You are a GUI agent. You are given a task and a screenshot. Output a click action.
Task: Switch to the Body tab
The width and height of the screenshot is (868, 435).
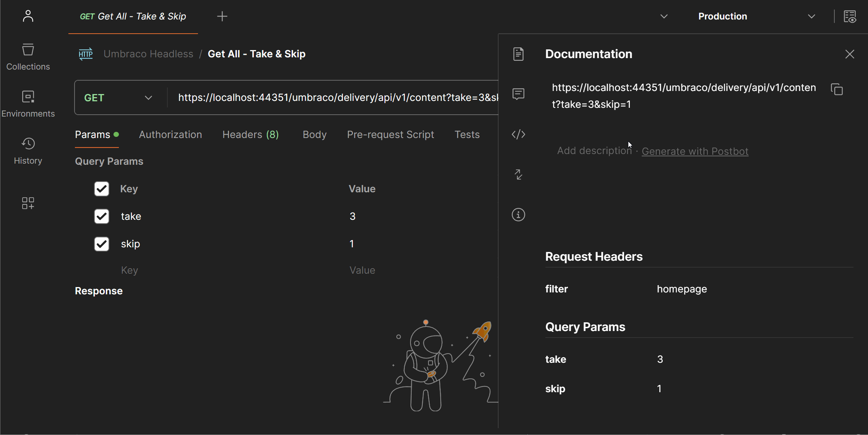tap(315, 135)
